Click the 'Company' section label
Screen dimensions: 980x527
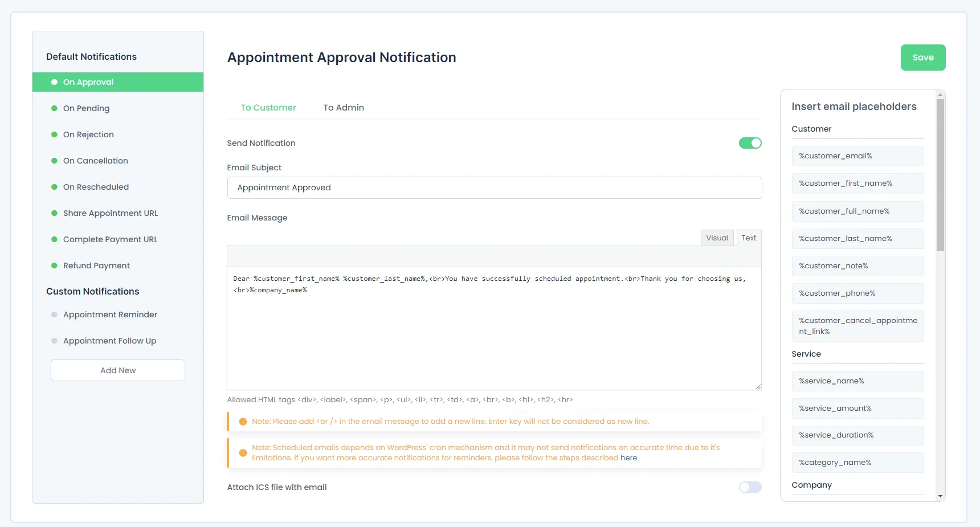811,485
